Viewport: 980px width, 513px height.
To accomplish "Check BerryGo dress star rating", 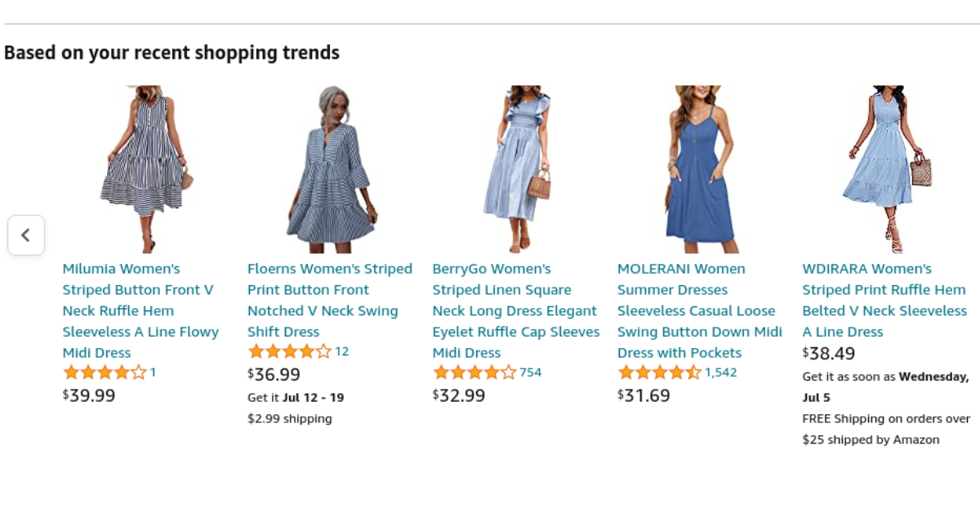I will click(474, 372).
